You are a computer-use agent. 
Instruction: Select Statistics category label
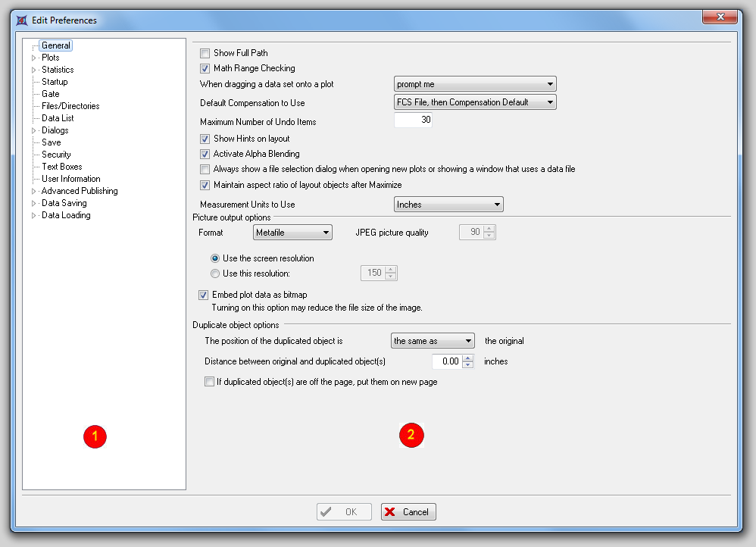click(x=58, y=70)
